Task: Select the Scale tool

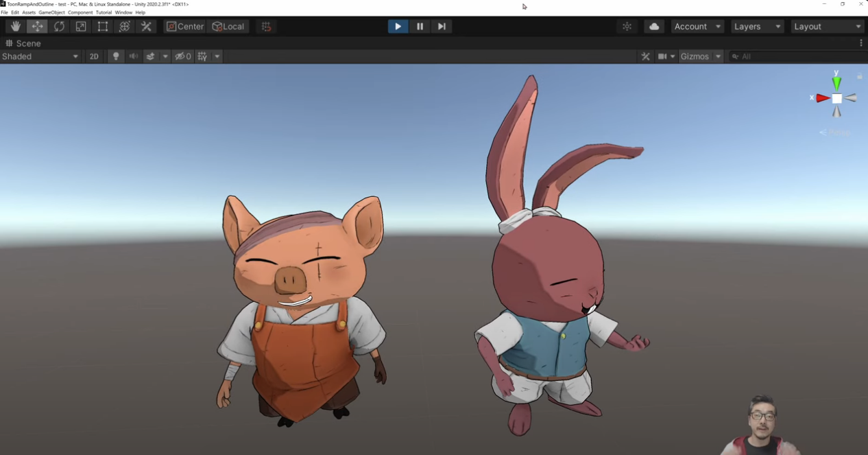Action: [81, 26]
